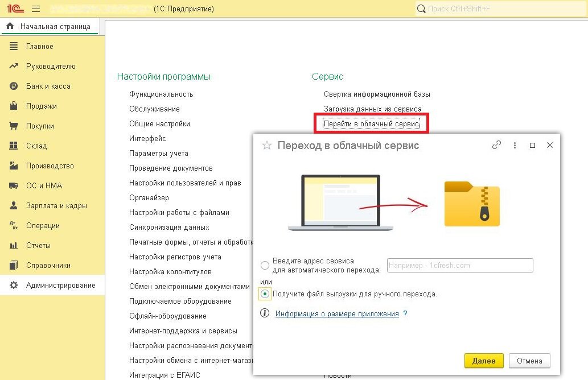Click the Операции Дт/Кт icon
Image resolution: width=588 pixels, height=380 pixels.
coord(14,225)
